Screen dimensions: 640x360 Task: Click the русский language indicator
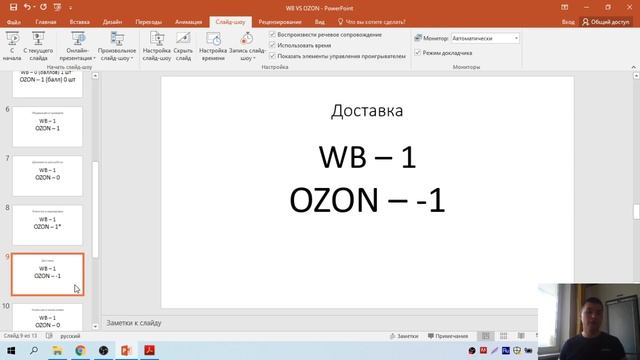pos(70,336)
